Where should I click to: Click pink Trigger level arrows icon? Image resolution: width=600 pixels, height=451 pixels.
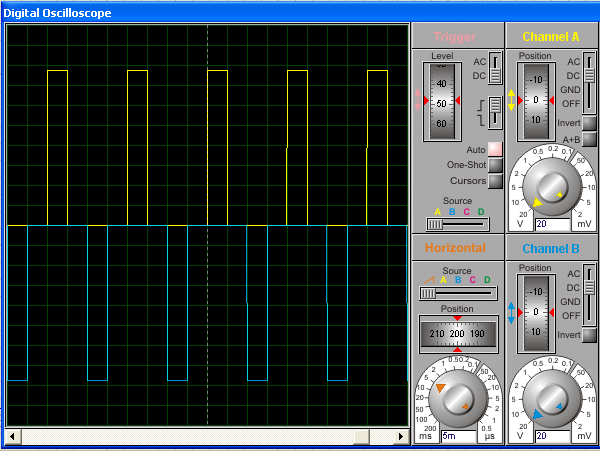pos(417,100)
